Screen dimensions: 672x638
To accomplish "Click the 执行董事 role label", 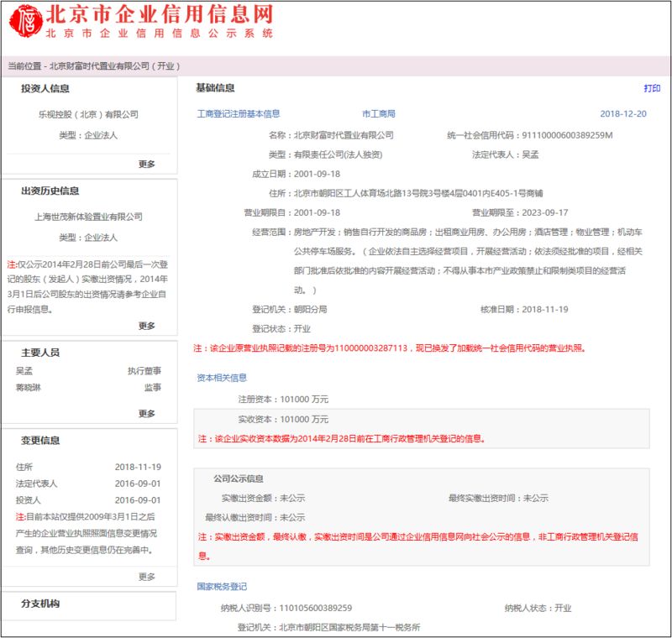I will (x=144, y=371).
